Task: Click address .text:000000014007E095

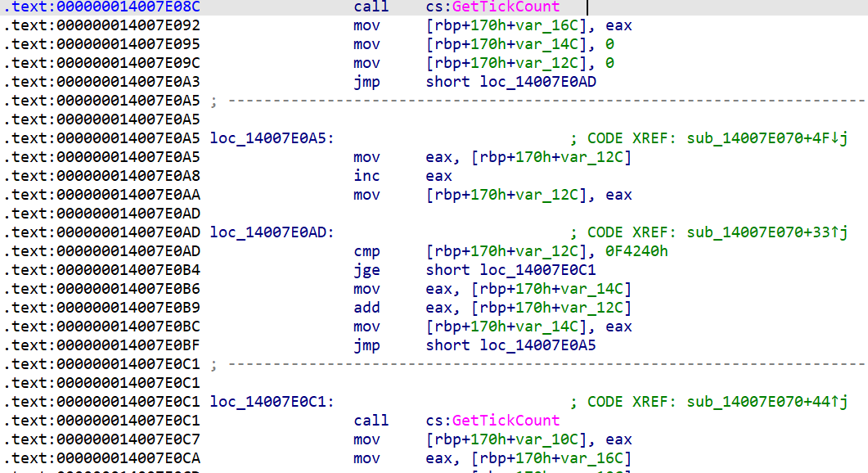Action: [102, 44]
